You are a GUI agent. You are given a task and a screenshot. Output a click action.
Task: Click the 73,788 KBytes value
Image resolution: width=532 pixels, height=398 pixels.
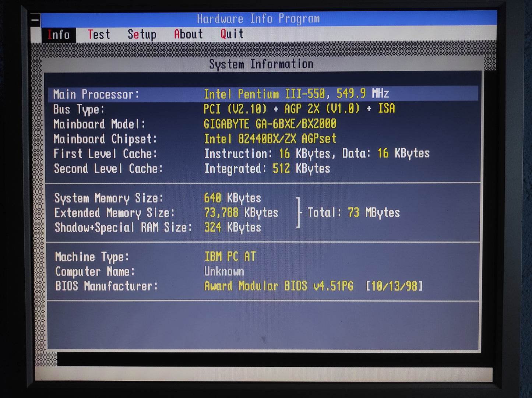tap(241, 213)
